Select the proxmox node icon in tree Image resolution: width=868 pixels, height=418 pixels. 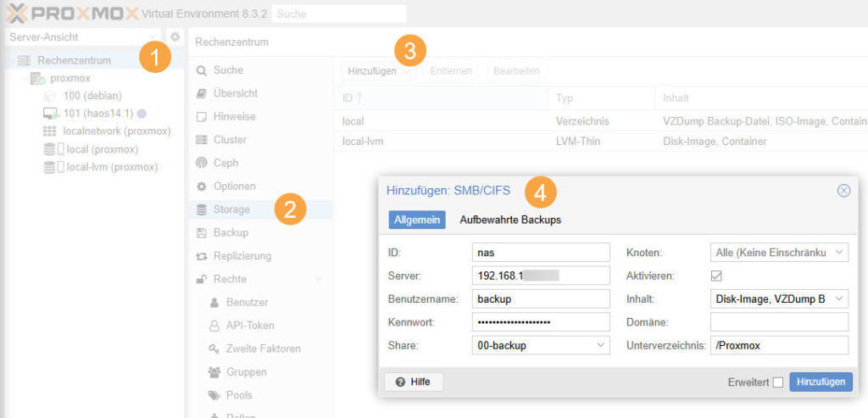[38, 78]
